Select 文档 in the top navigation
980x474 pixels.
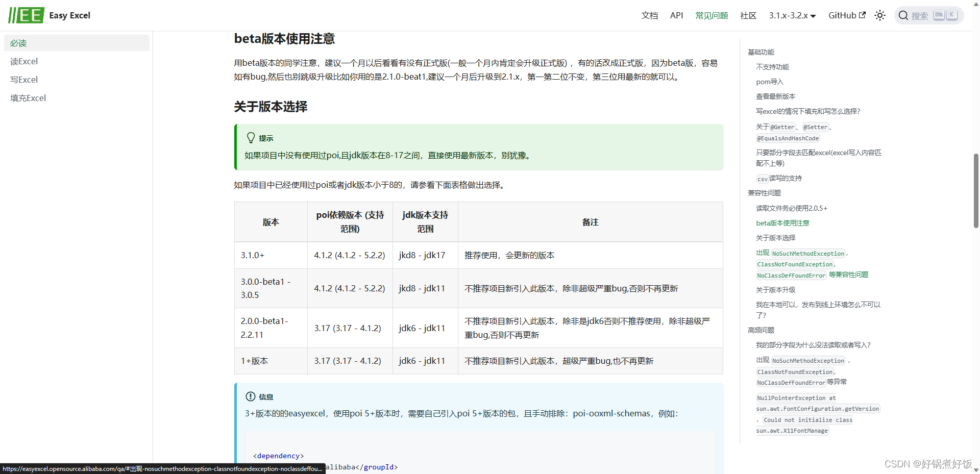[649, 15]
